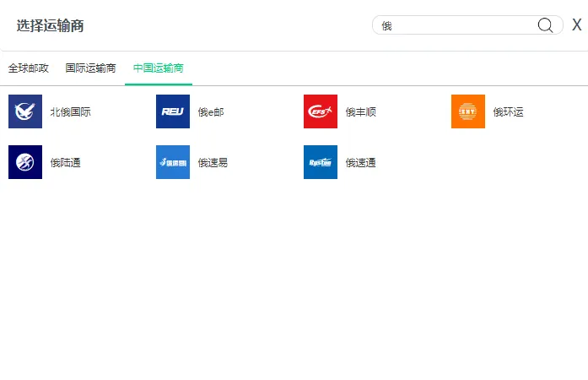Viewport: 588px width, 380px height.
Task: Choose the 俄e邮 carrier name
Action: 211,112
